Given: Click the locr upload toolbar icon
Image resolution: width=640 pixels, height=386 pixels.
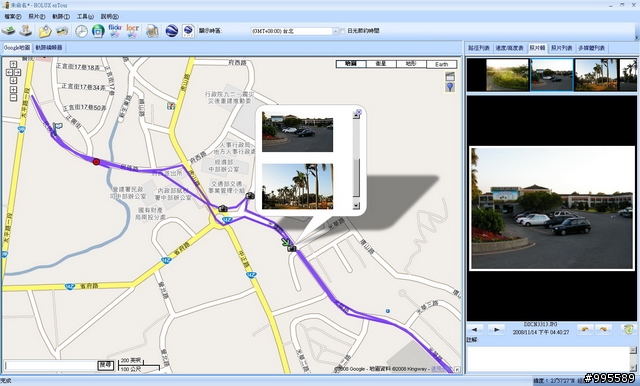Looking at the screenshot, I should click(x=133, y=31).
